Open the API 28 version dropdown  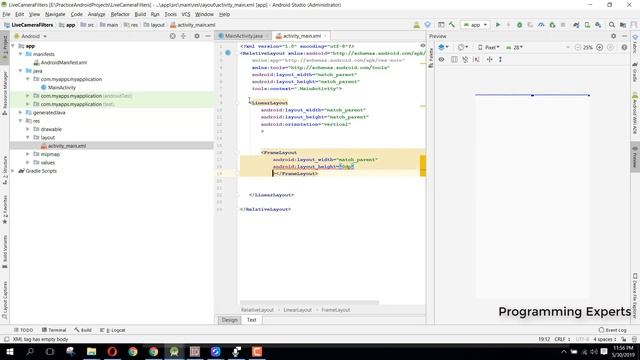(515, 47)
